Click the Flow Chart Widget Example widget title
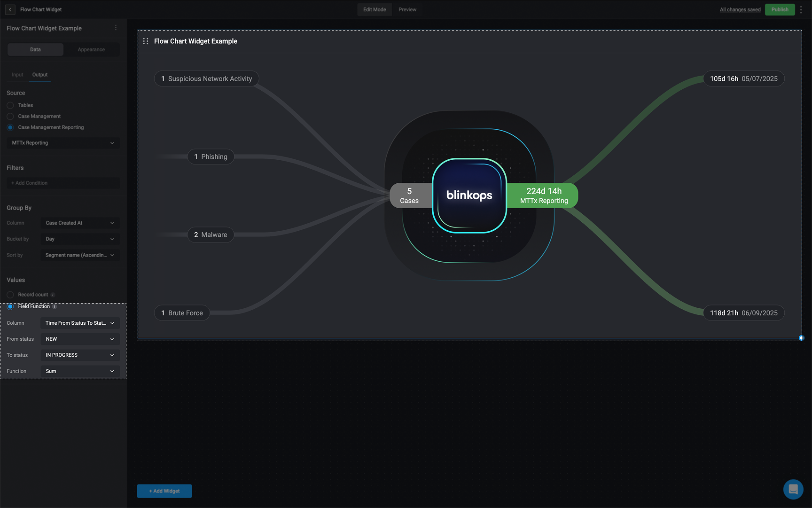Viewport: 812px width, 508px height. pos(195,41)
